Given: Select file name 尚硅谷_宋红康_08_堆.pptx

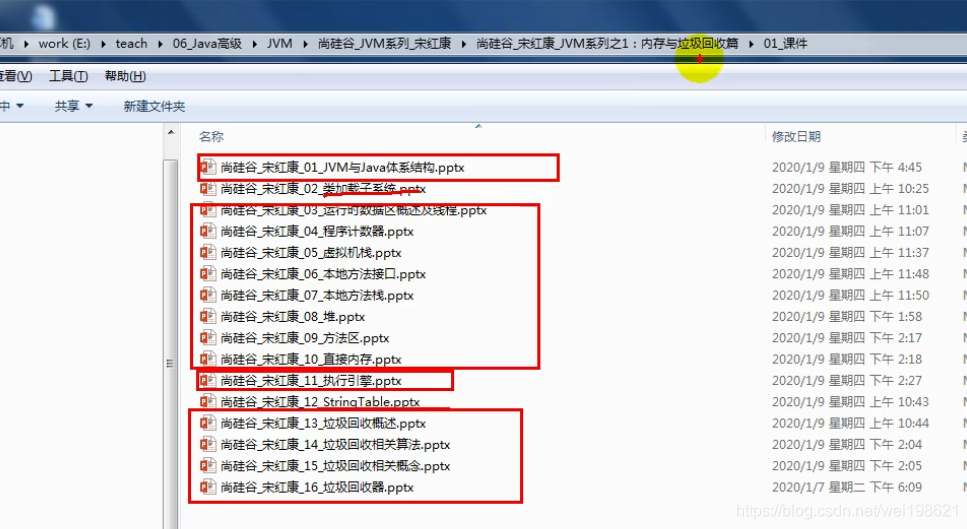Looking at the screenshot, I should click(x=292, y=317).
